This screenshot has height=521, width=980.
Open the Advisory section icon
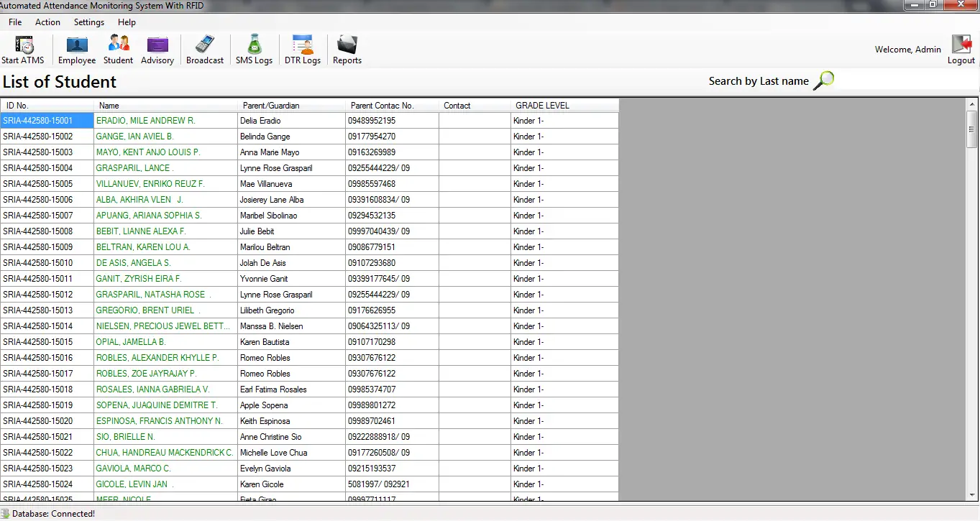[x=157, y=47]
